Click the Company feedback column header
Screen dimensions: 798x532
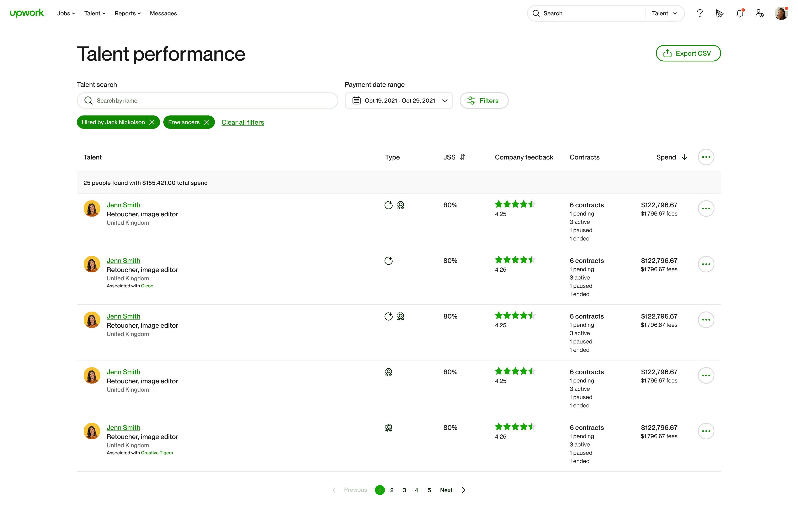point(524,157)
